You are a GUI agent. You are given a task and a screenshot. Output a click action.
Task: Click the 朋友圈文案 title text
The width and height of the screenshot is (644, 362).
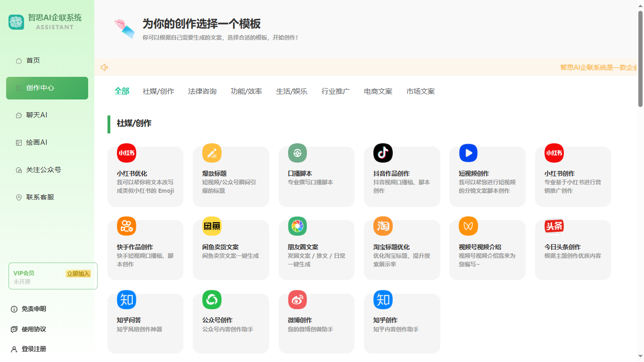[x=303, y=247]
